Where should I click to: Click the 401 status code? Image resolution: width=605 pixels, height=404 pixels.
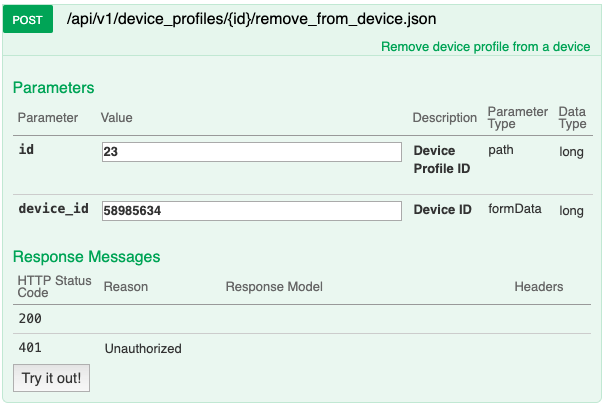[30, 348]
